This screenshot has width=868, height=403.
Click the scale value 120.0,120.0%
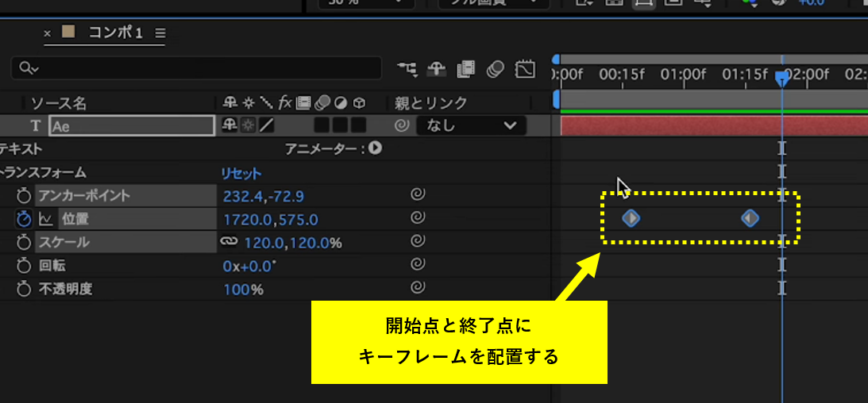click(x=293, y=243)
